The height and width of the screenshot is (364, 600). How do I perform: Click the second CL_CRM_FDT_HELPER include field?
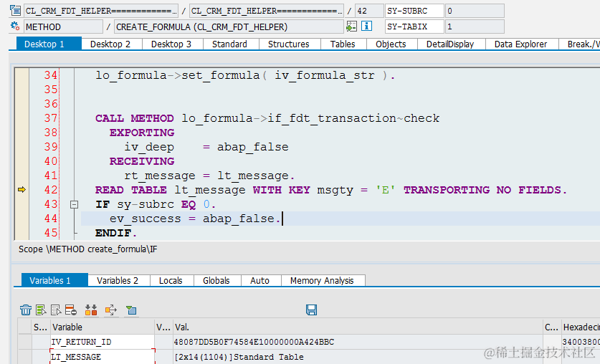click(267, 11)
